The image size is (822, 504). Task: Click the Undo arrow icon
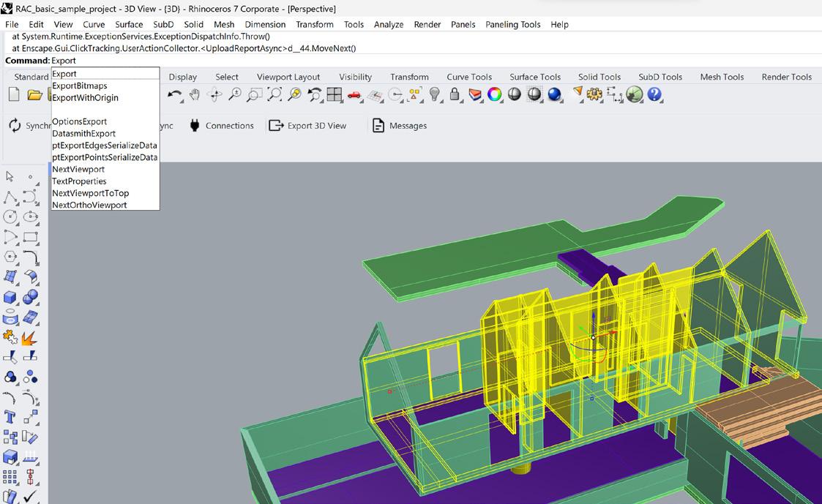tap(174, 94)
